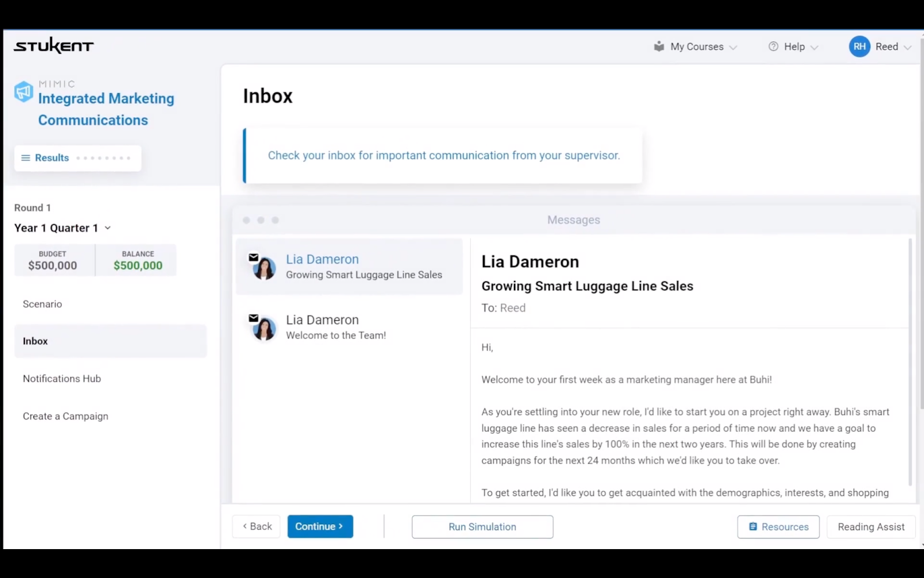This screenshot has height=578, width=924.
Task: Open the Reed account dropdown
Action: [880, 46]
